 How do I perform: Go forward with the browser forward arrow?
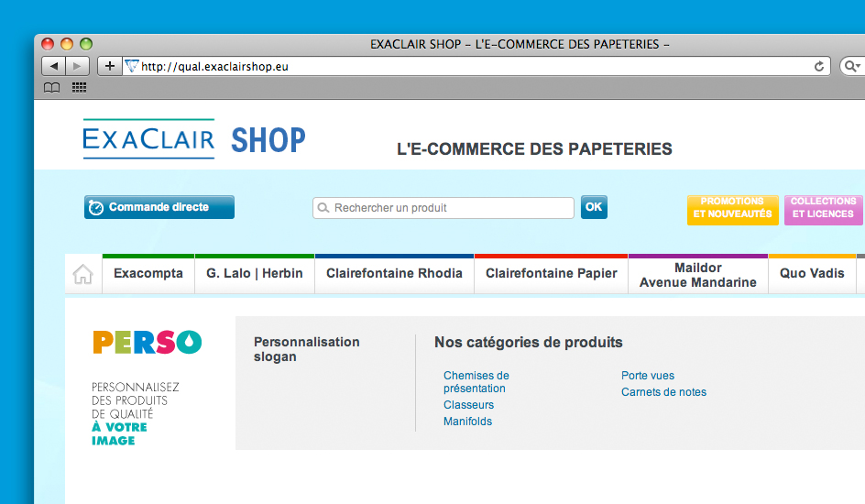tap(77, 66)
